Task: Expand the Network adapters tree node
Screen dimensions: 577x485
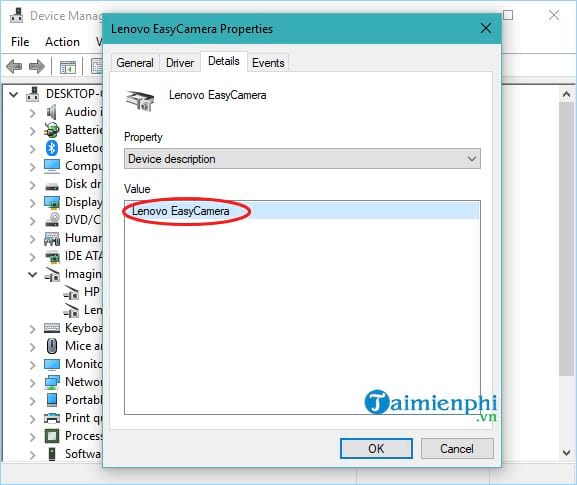Action: click(x=33, y=383)
